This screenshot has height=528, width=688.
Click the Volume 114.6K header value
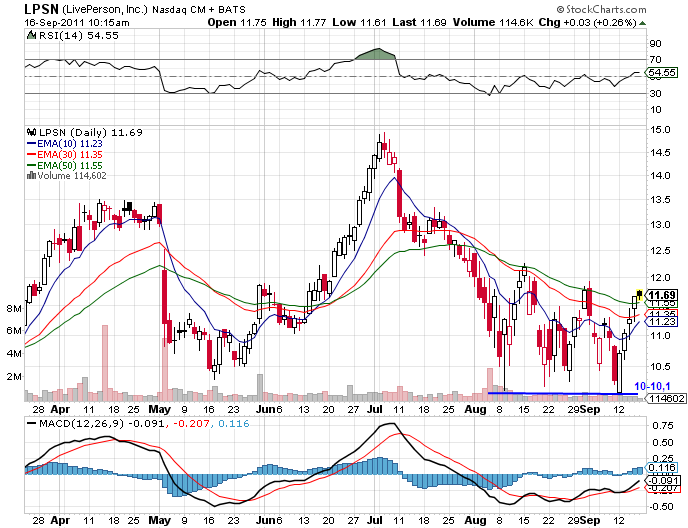[493, 22]
